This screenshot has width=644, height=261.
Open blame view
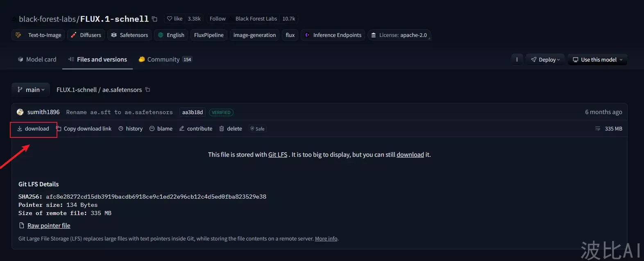(161, 129)
